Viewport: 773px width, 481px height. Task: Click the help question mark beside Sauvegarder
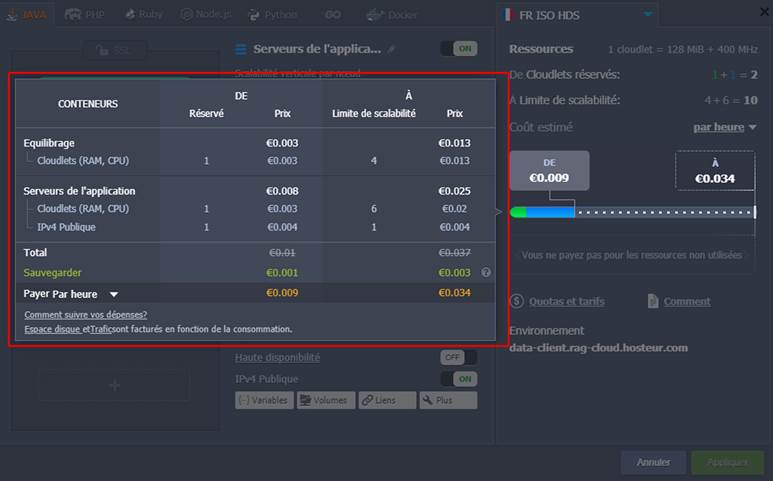(486, 272)
